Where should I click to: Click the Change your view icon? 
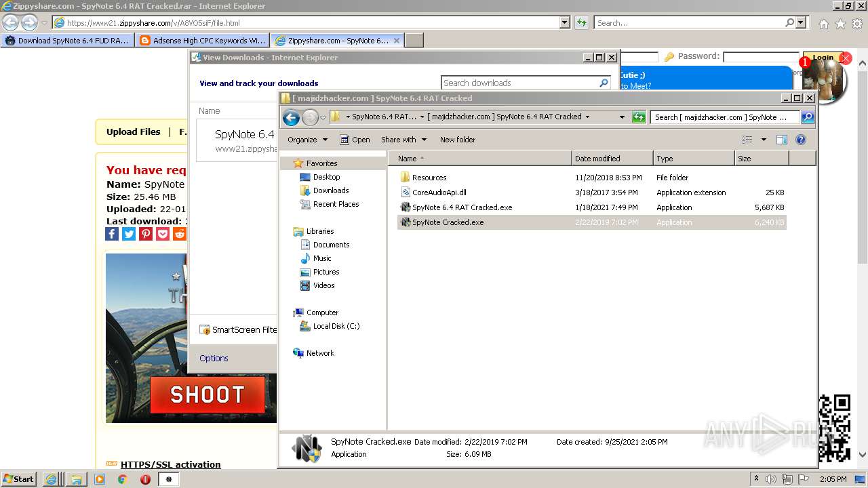pos(747,140)
